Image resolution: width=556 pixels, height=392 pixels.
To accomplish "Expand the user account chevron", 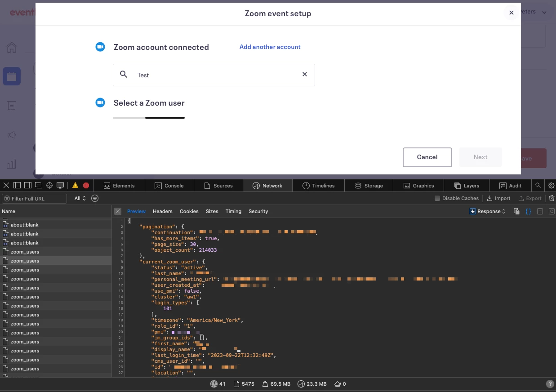I will 544,13.
